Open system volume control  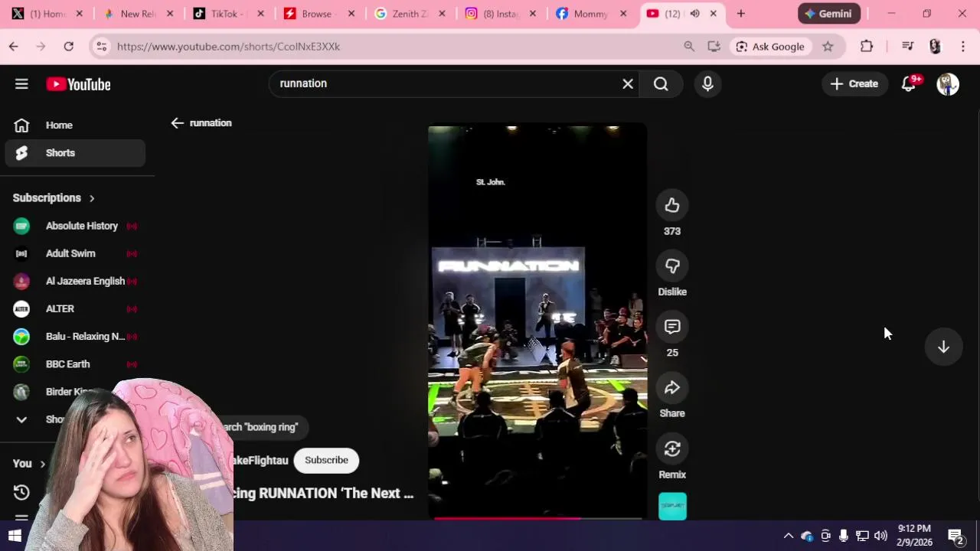880,536
